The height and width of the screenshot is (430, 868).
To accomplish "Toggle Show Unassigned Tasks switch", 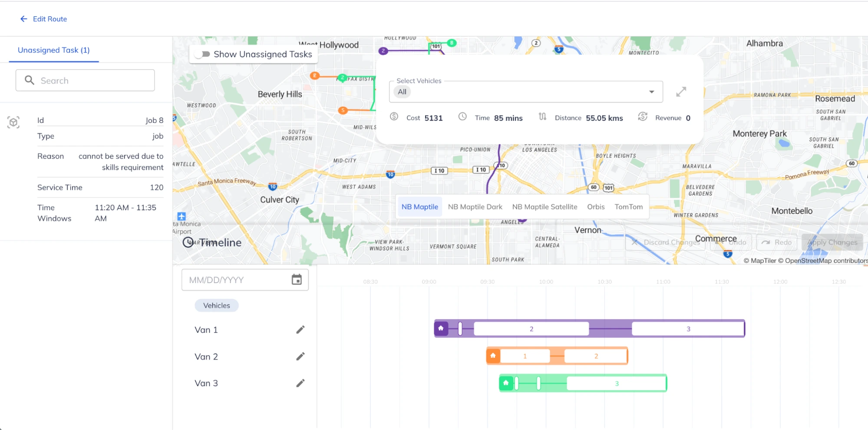I will point(202,54).
